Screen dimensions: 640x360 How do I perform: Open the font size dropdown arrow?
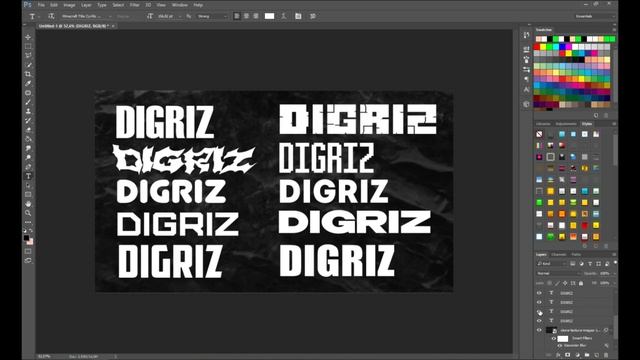(180, 16)
